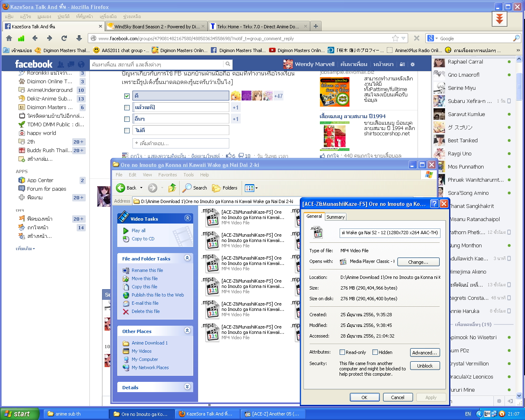Show hidden tray icons with the arrow

click(479, 414)
